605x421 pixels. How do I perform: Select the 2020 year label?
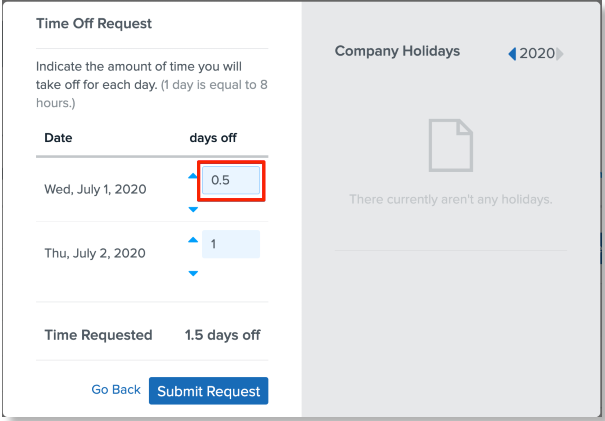[x=537, y=53]
